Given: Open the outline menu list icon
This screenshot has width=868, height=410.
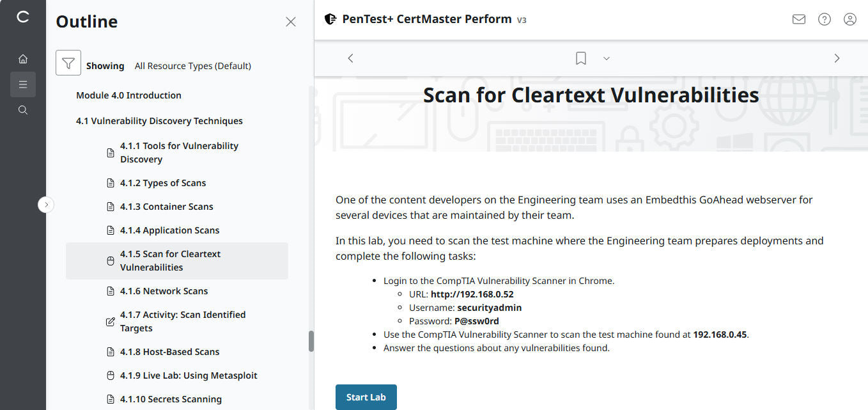Looking at the screenshot, I should 23,84.
